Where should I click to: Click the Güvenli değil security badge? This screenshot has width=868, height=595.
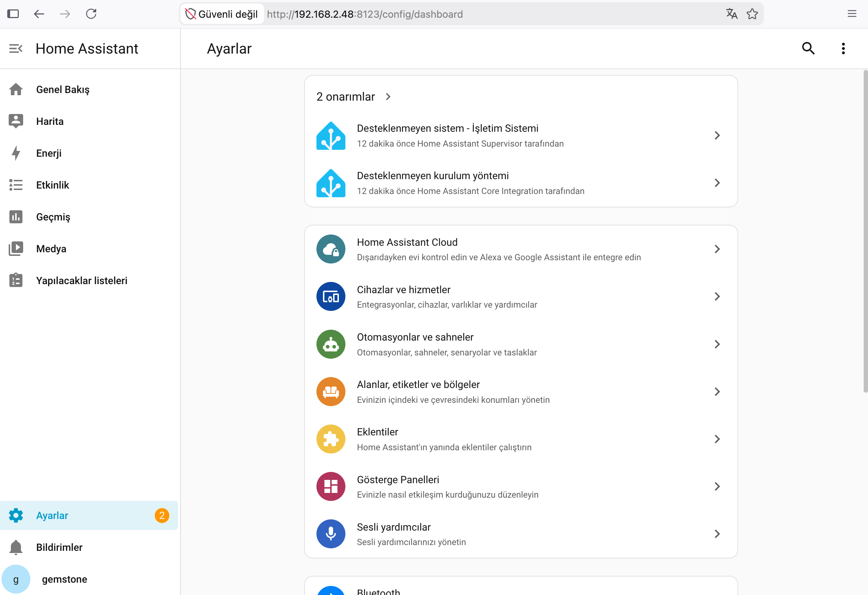(222, 14)
